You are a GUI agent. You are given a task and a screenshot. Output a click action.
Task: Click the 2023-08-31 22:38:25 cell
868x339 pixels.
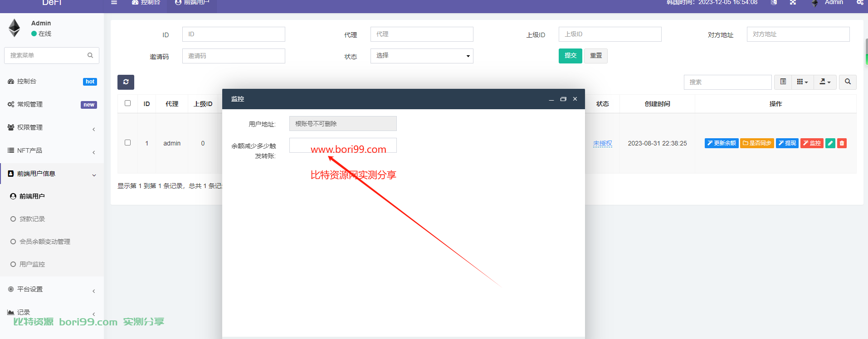pos(657,143)
